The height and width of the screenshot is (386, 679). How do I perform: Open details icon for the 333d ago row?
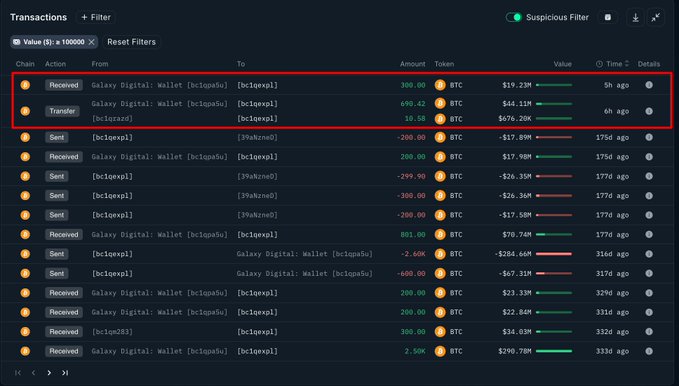pos(649,351)
